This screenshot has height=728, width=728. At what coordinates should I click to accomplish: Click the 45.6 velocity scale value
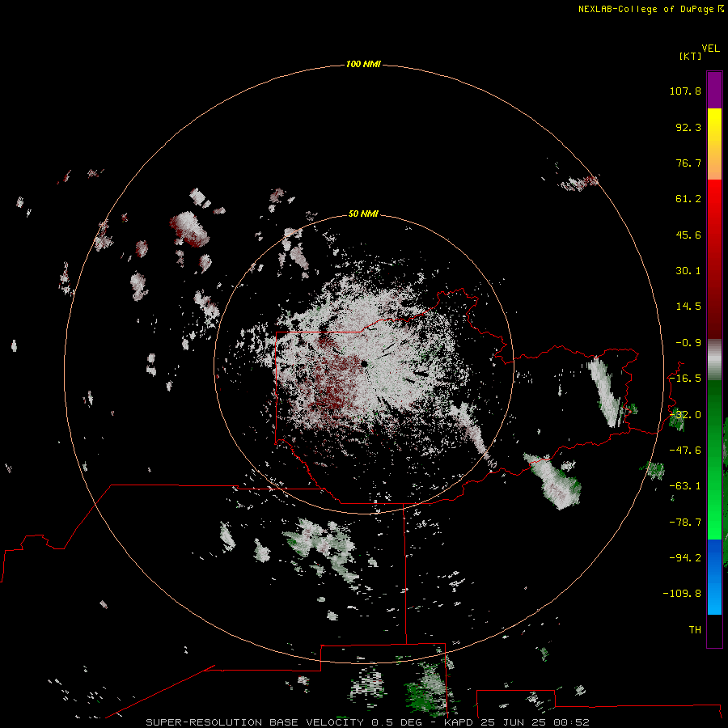click(688, 235)
